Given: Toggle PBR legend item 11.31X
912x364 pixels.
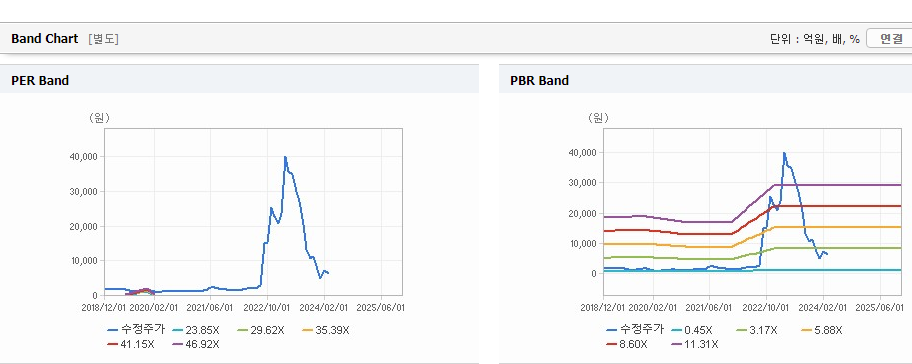Looking at the screenshot, I should click(x=695, y=344).
